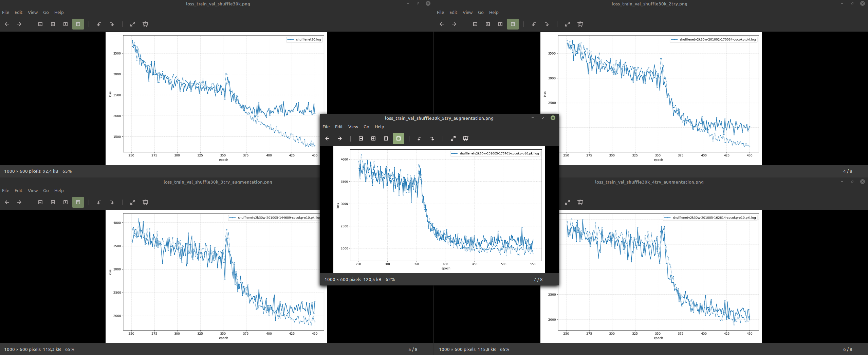Enter fullscreen in the 3try_augmentation viewer

point(133,202)
